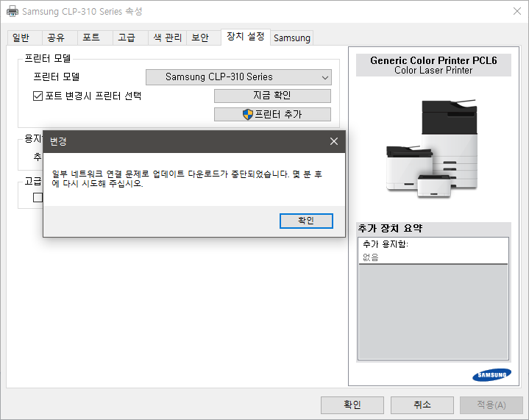
Task: Toggle the checkbox in the 고급 group
Action: click(x=38, y=197)
